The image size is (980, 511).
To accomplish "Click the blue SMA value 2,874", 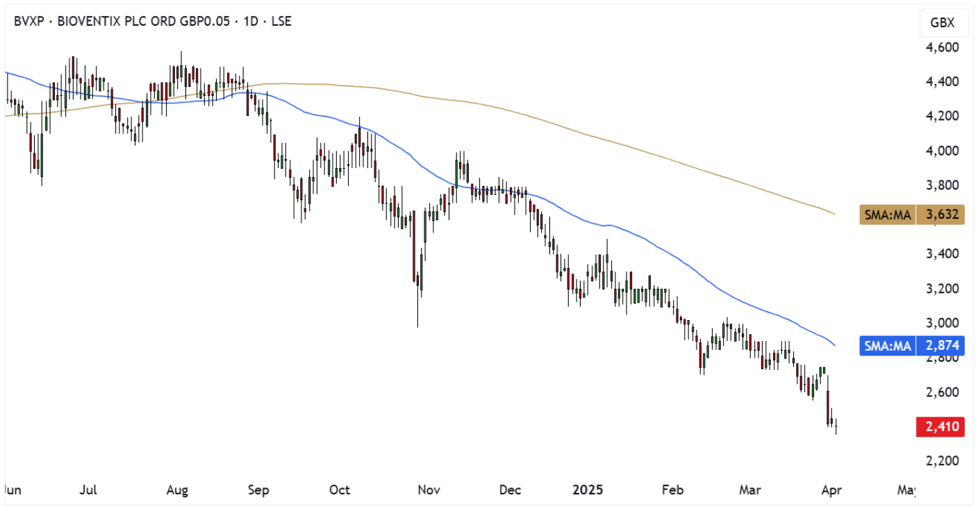I will tap(941, 345).
